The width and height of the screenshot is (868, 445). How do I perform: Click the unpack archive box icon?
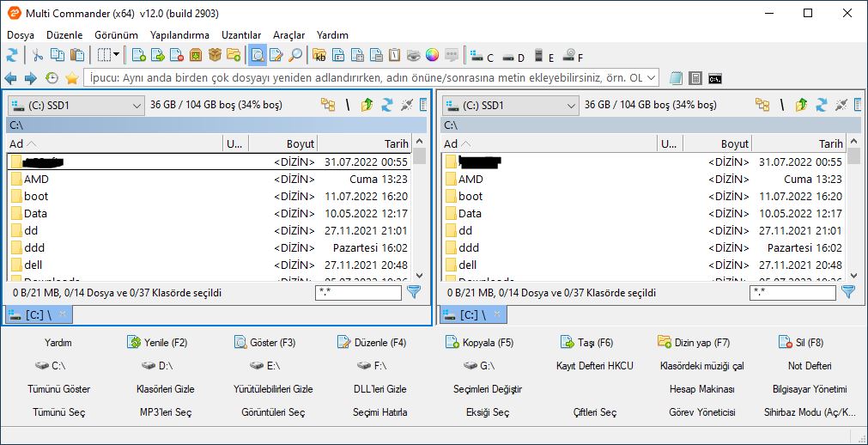pos(215,55)
